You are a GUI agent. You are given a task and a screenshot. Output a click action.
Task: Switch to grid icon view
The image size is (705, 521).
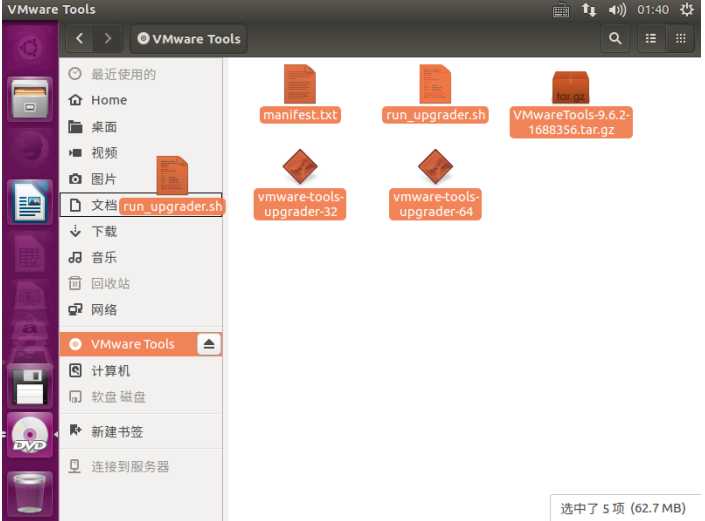(x=681, y=39)
